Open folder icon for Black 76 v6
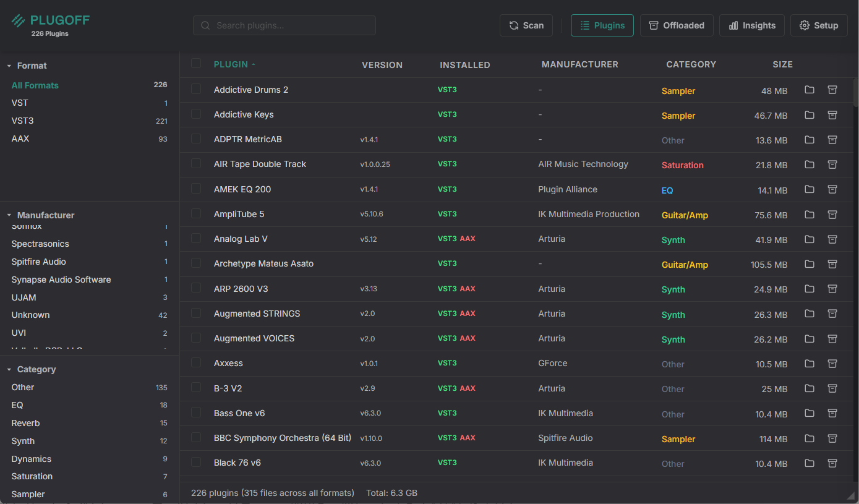Image resolution: width=859 pixels, height=504 pixels. click(x=809, y=463)
